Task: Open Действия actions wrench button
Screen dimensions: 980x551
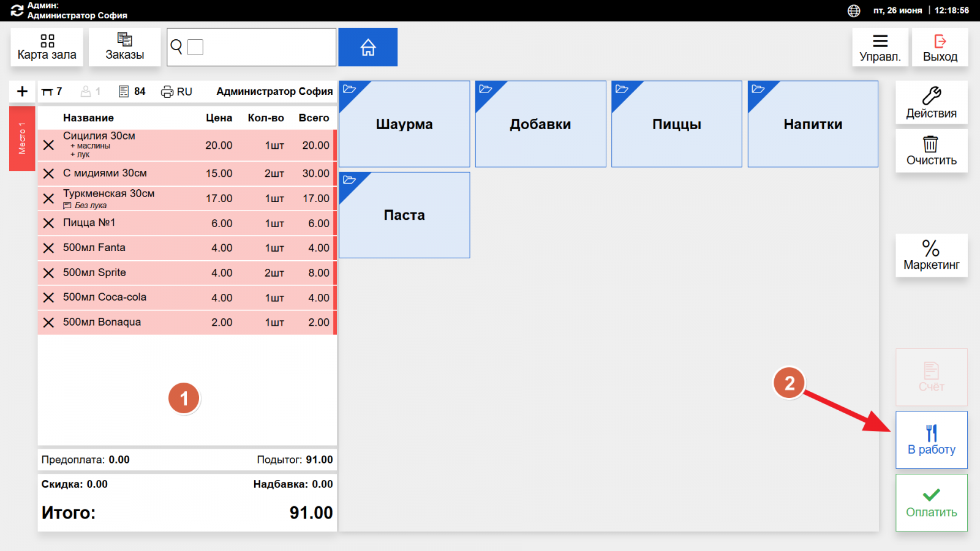Action: click(x=932, y=103)
